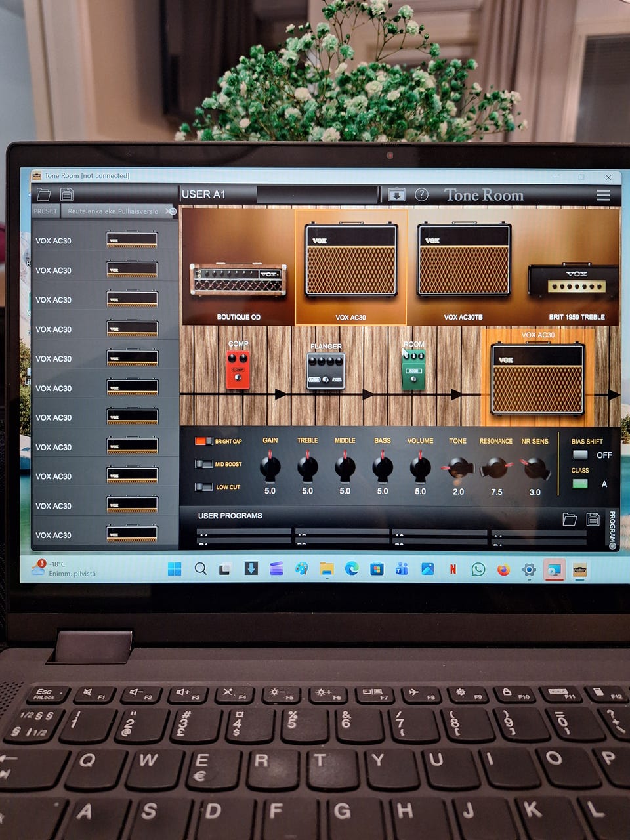Adjust the TONE knob
The height and width of the screenshot is (840, 630).
pyautogui.click(x=458, y=467)
